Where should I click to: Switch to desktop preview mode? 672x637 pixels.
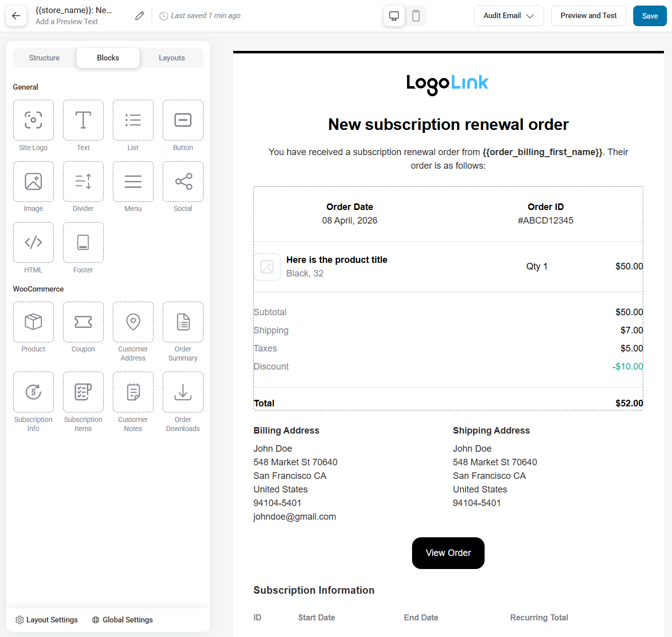[x=394, y=16]
